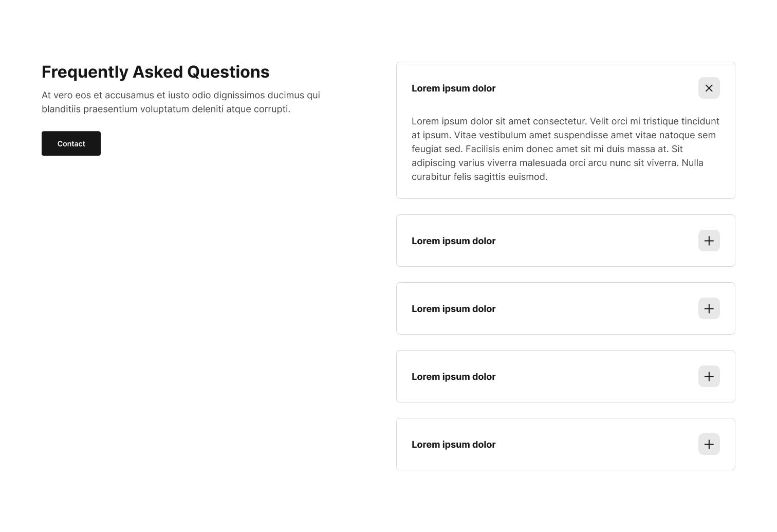Select the fourth FAQ's title text
This screenshot has width=777, height=532.
coord(453,377)
